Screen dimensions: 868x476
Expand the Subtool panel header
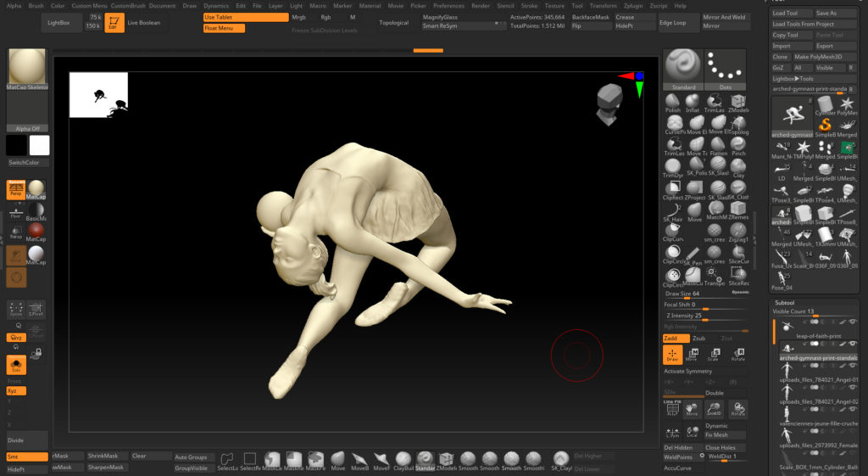786,301
